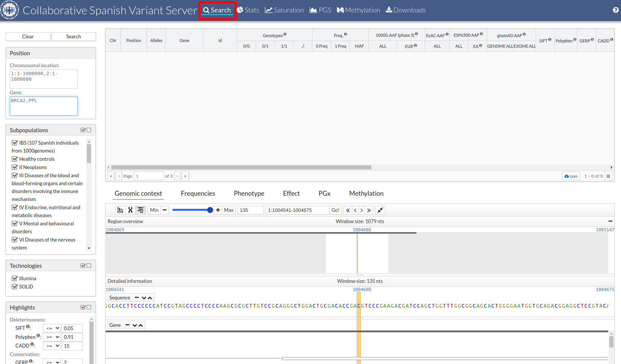The image size is (621, 364).
Task: Open the Methylation page in top navigation
Action: (x=359, y=10)
